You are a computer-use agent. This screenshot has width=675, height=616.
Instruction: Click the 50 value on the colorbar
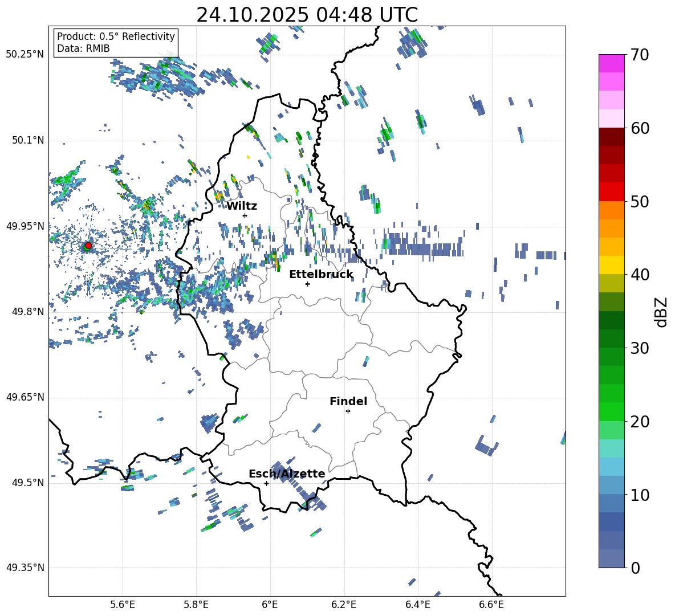click(640, 202)
